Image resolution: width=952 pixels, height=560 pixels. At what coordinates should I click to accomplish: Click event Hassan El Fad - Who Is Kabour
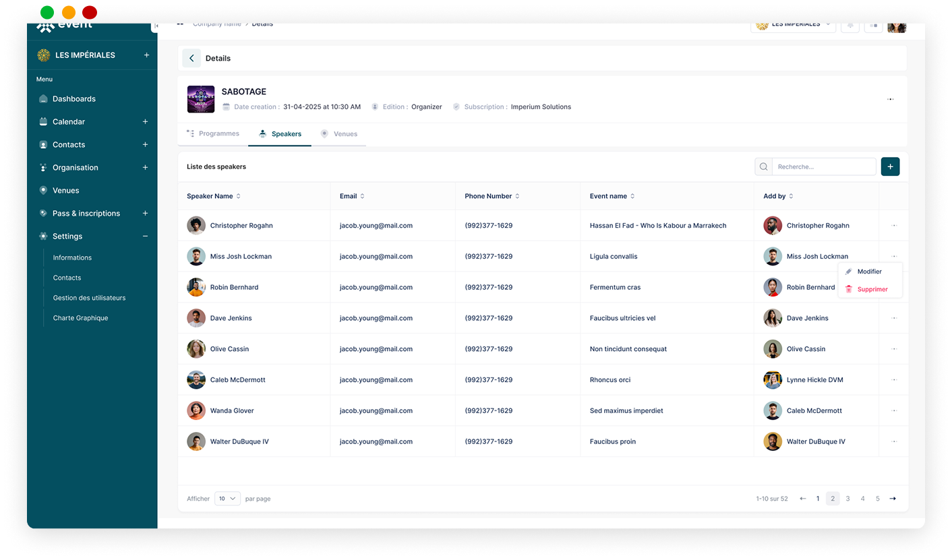(x=658, y=226)
